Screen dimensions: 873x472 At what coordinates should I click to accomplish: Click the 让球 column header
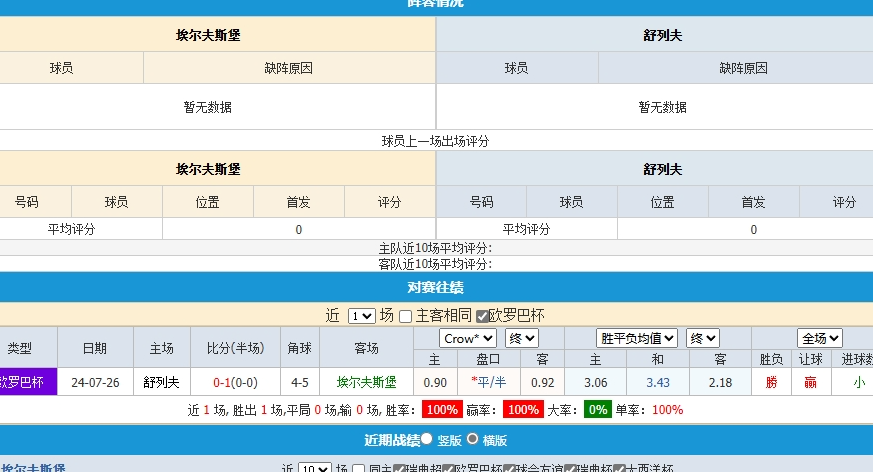click(810, 360)
